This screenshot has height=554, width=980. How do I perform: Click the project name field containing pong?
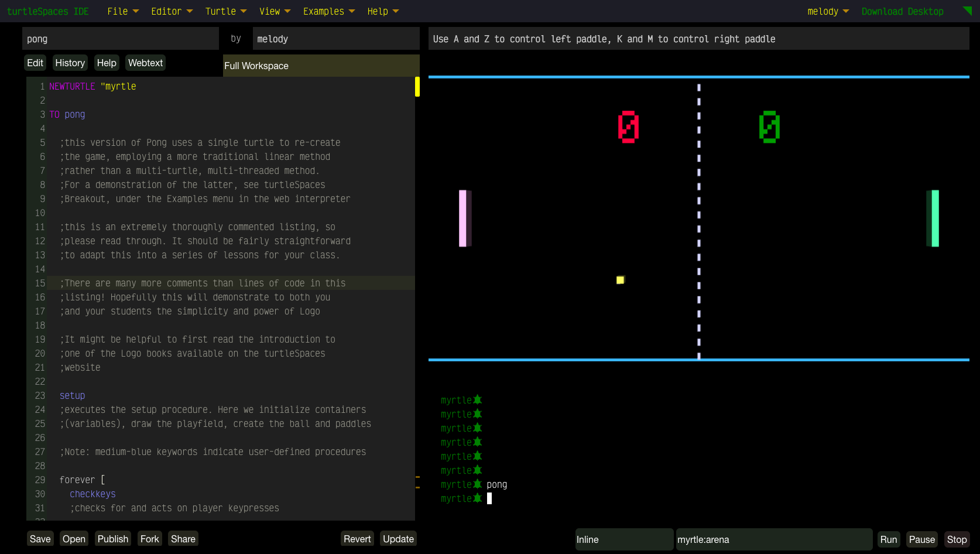pyautogui.click(x=120, y=39)
